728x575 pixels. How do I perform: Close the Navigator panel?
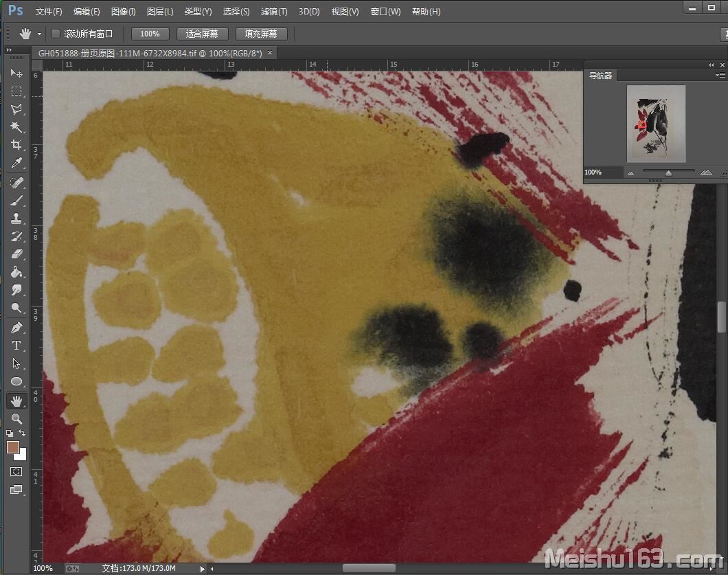tap(722, 65)
